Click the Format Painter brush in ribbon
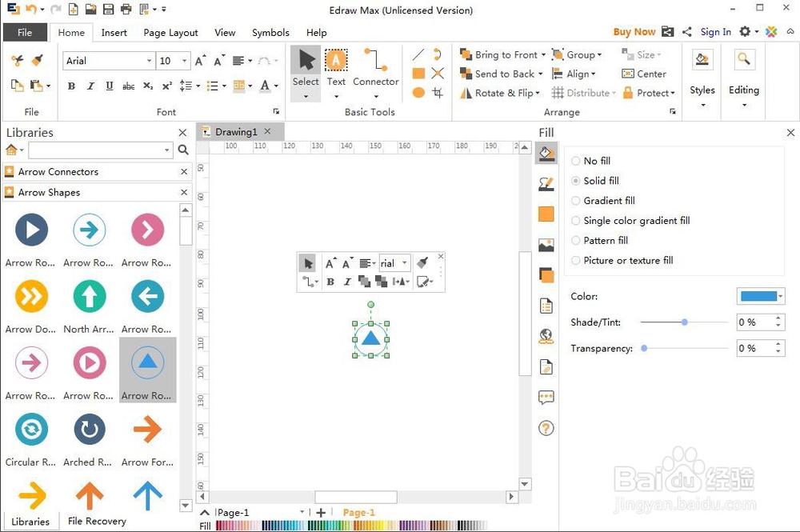This screenshot has height=532, width=800. click(x=37, y=60)
